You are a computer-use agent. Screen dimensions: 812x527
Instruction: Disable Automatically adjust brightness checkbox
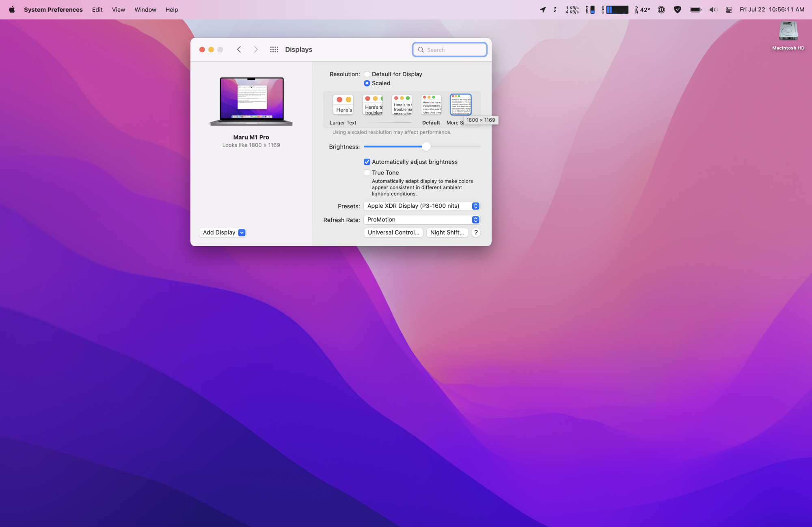tap(367, 162)
